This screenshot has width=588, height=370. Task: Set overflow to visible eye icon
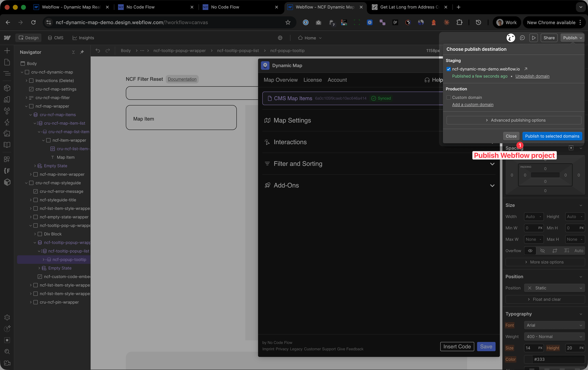[x=530, y=251]
